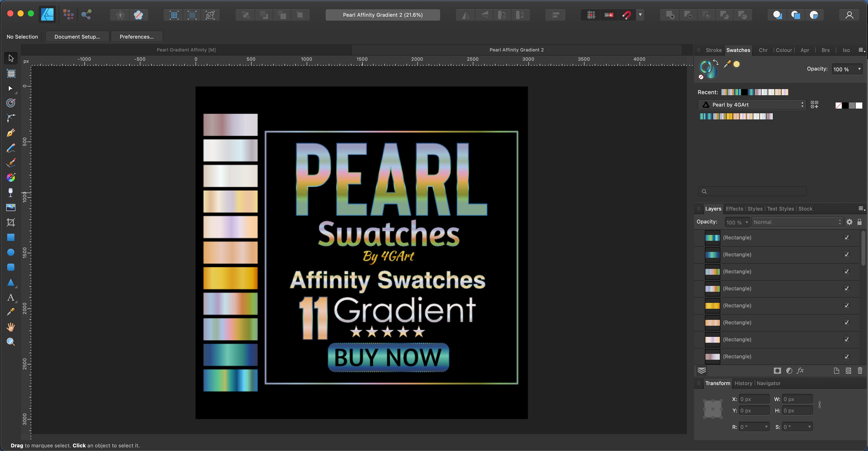Image resolution: width=868 pixels, height=451 pixels.
Task: Activate the Artistic Text tool
Action: 11,298
